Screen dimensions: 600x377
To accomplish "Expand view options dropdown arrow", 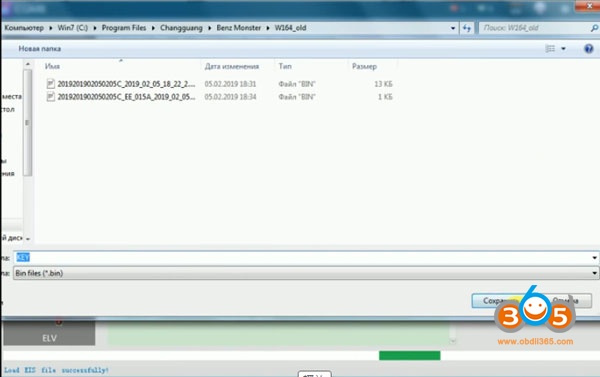I will pos(563,49).
